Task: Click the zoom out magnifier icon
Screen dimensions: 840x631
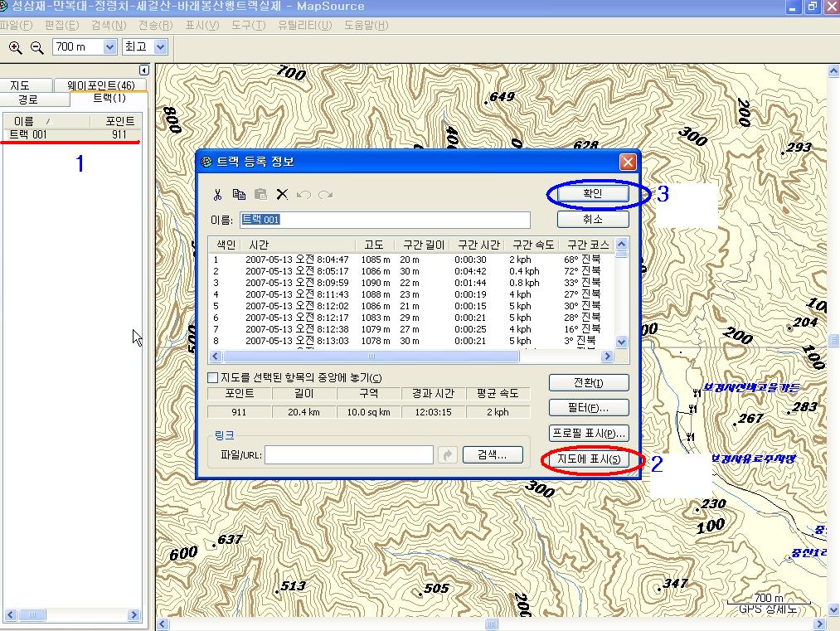Action: point(36,47)
